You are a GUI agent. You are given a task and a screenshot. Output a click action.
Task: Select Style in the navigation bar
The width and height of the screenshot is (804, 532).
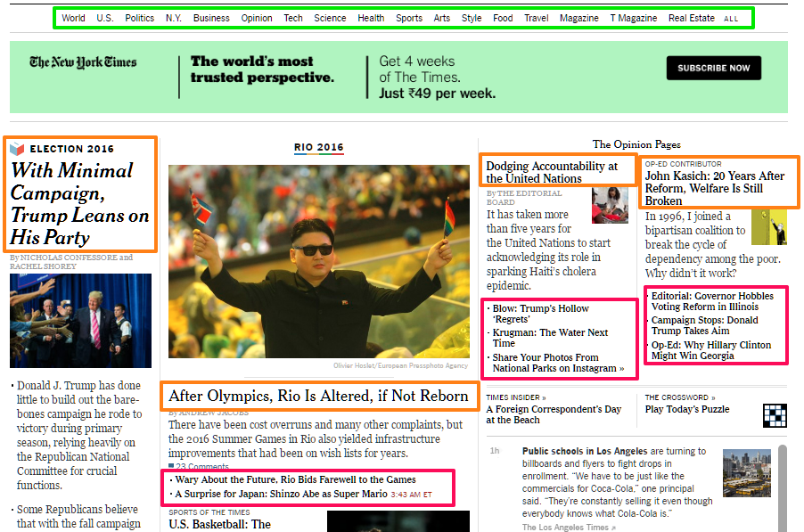472,18
